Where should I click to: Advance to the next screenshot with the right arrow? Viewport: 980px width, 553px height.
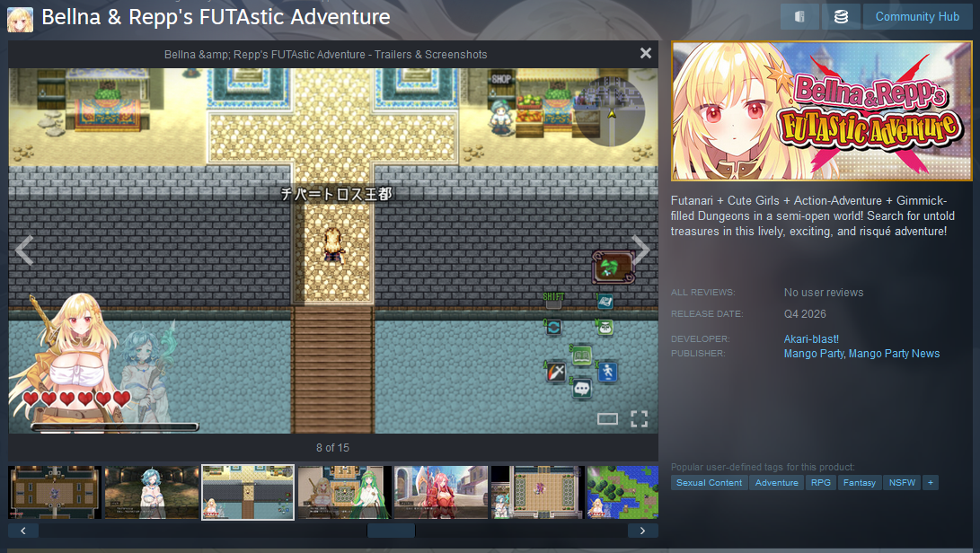click(640, 250)
